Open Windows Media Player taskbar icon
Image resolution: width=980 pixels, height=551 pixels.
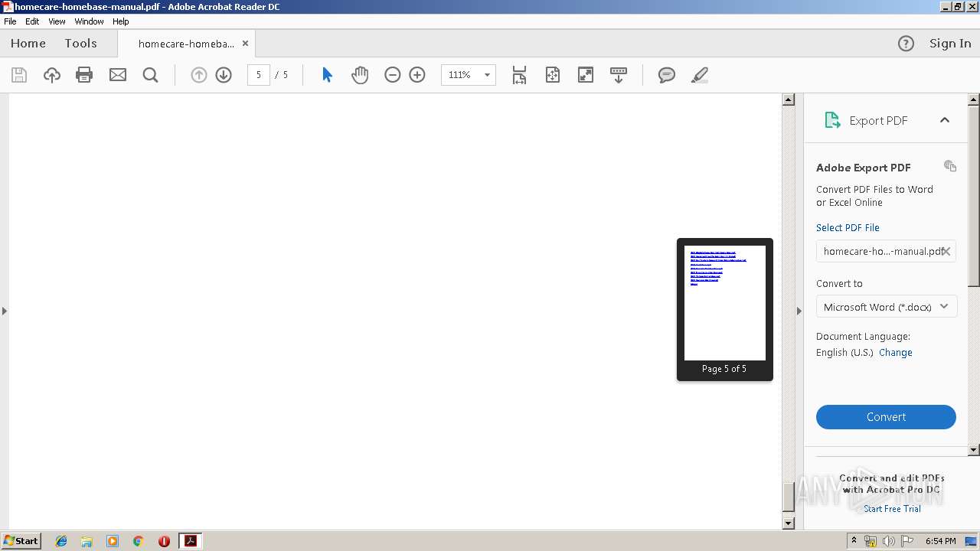click(x=113, y=541)
